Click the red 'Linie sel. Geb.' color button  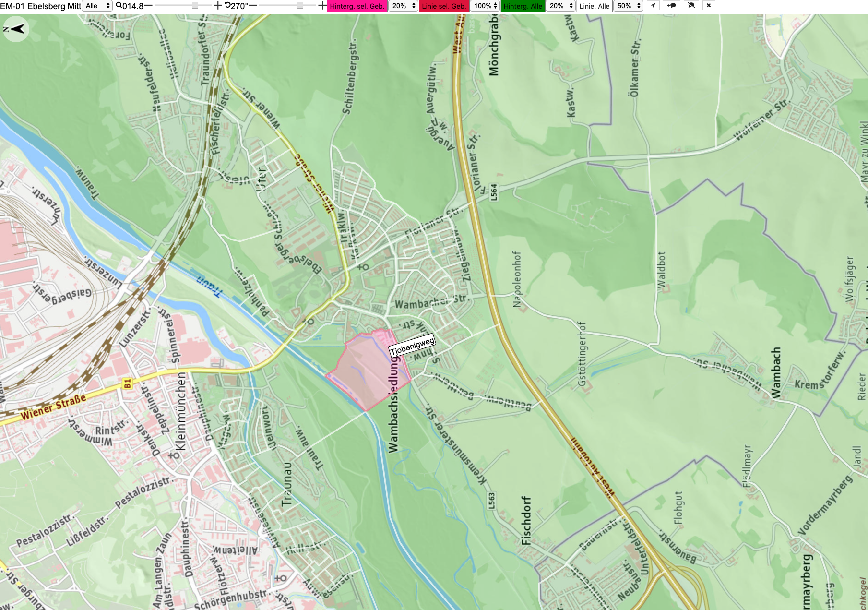(x=444, y=6)
